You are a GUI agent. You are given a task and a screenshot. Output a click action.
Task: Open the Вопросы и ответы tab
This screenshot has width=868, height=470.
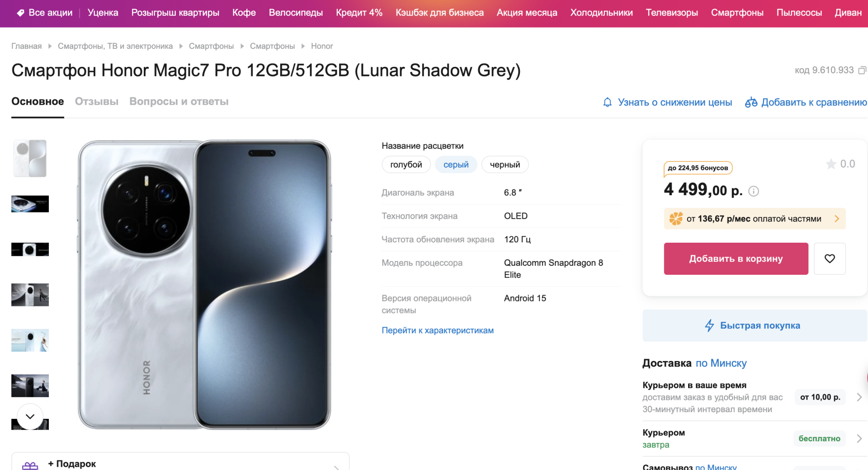point(179,102)
